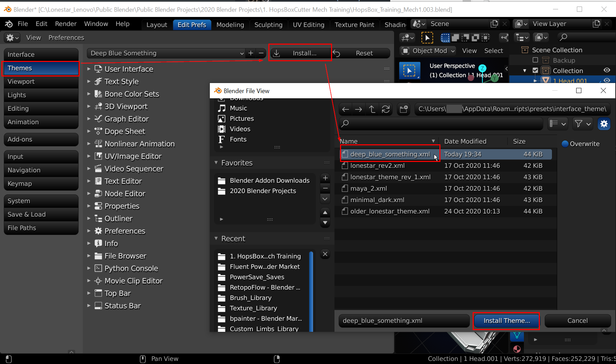The image size is (616, 364).
Task: Open the Window menu
Action: [96, 24]
